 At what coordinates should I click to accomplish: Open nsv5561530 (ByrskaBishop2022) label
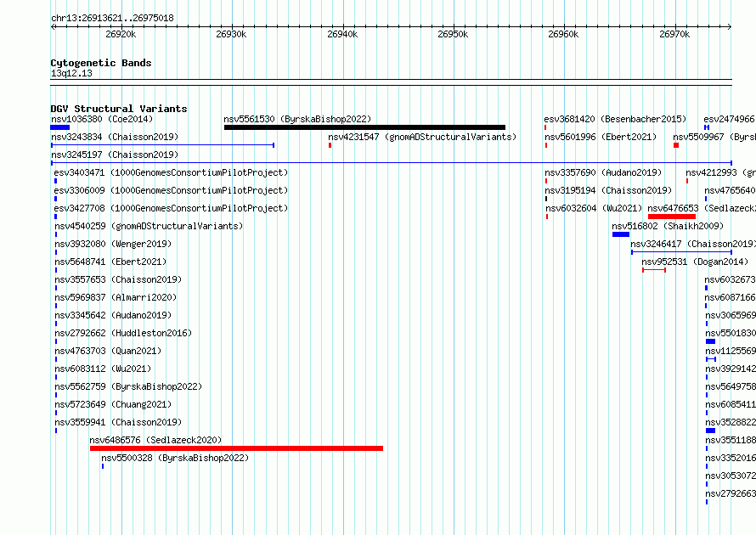[x=297, y=119]
